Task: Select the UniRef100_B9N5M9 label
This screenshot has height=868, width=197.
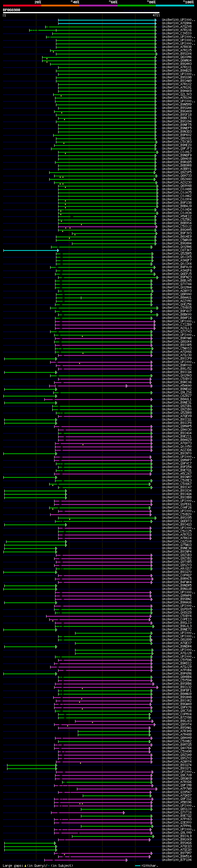Action: coord(177,104)
